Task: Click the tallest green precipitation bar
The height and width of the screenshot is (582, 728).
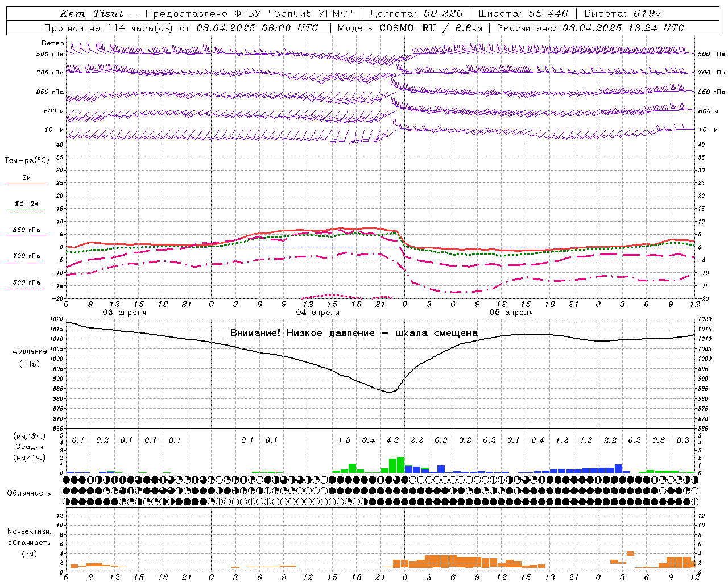Action: pos(400,465)
